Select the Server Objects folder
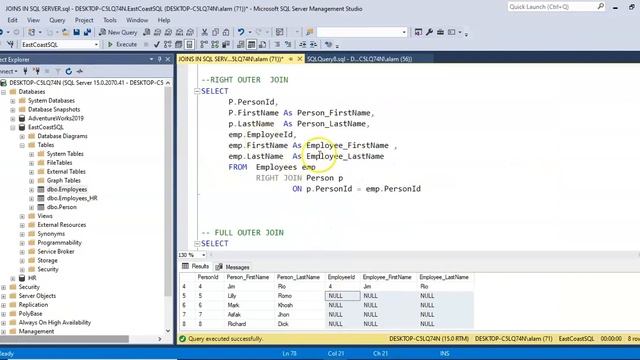640x360 pixels. pos(37,296)
